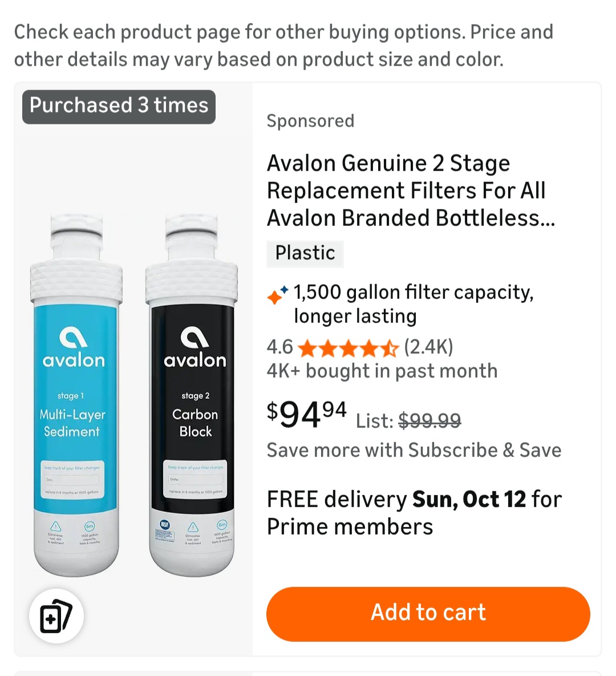Select the Plastic material tag

(x=305, y=253)
